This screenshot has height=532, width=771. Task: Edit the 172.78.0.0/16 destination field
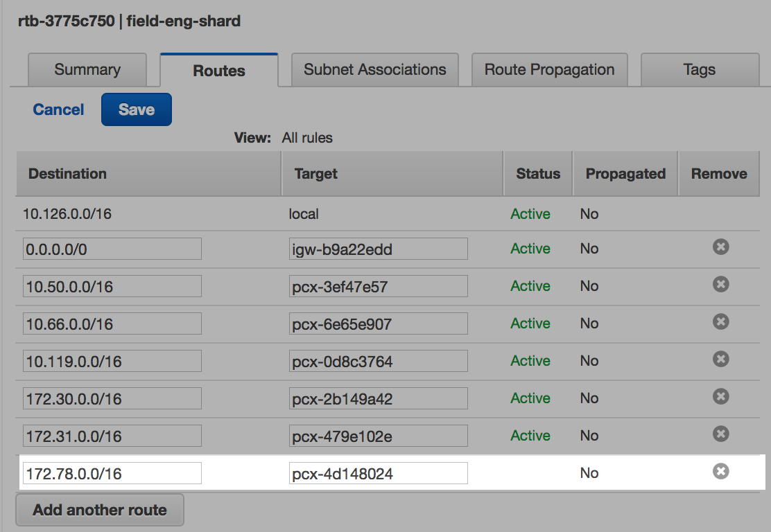pyautogui.click(x=112, y=474)
